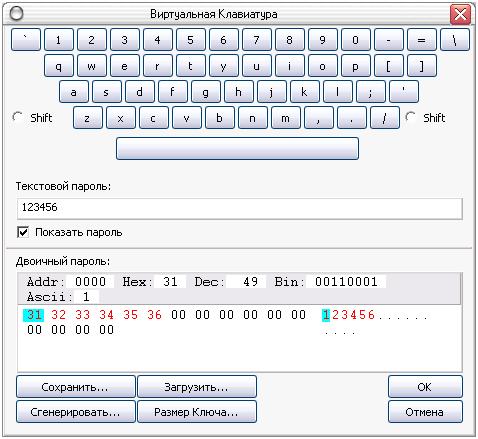Image resolution: width=478 pixels, height=439 pixels.
Task: Confirm with the OK button
Action: [425, 387]
